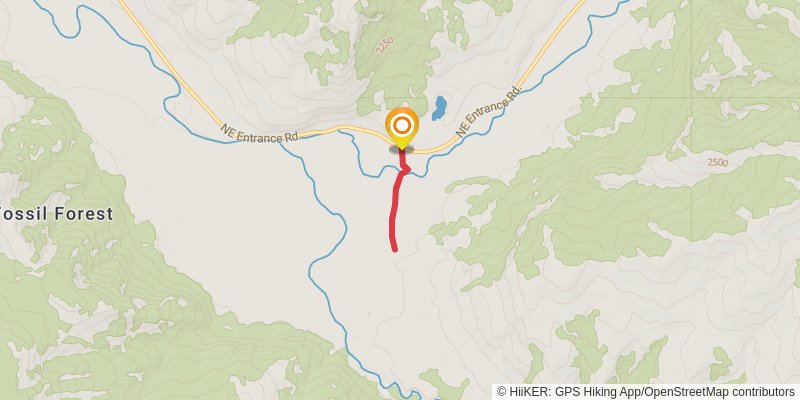Click the southern end of the red trail

(394, 249)
